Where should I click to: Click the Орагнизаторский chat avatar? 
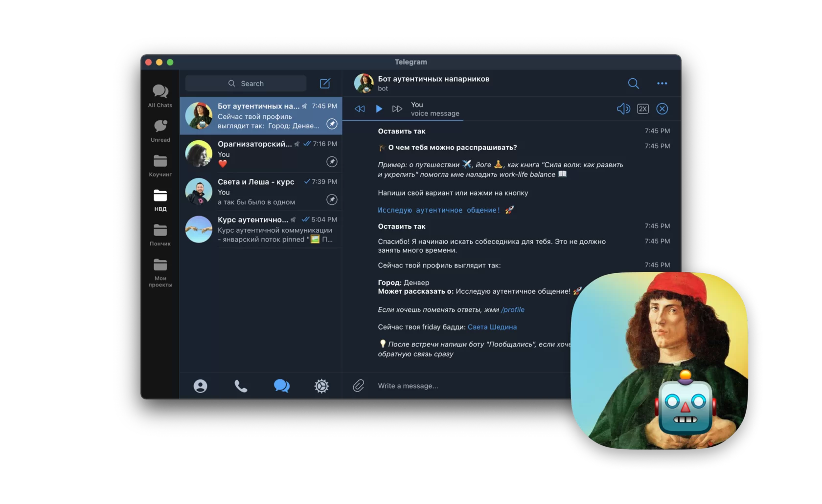click(x=199, y=153)
